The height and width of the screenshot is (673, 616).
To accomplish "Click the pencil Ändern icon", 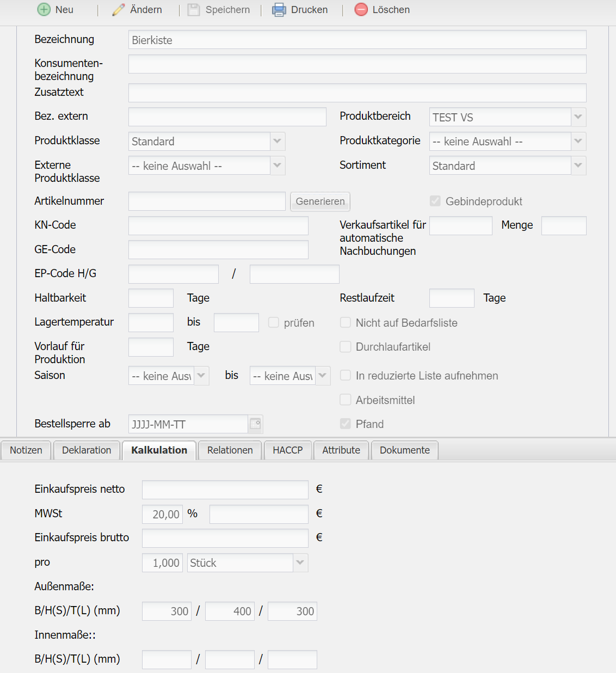I will click(x=119, y=10).
